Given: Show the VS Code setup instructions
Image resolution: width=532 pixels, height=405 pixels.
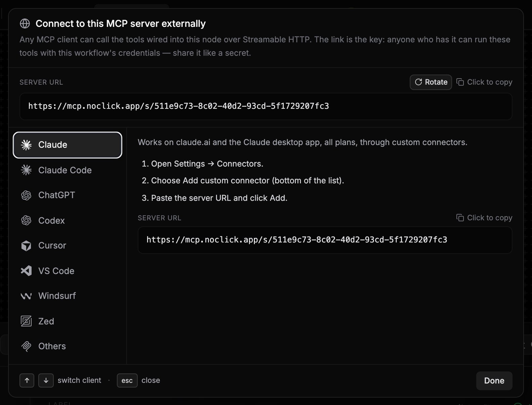Looking at the screenshot, I should [x=67, y=271].
